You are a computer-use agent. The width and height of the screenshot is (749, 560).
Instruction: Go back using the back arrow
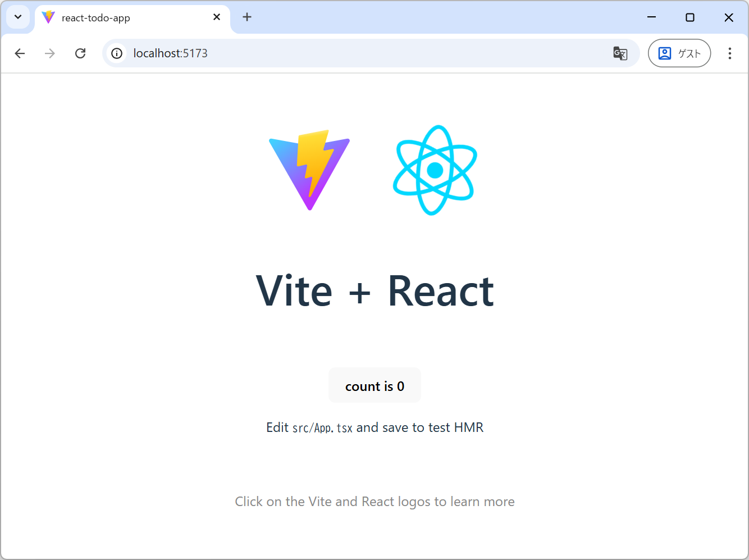click(20, 53)
